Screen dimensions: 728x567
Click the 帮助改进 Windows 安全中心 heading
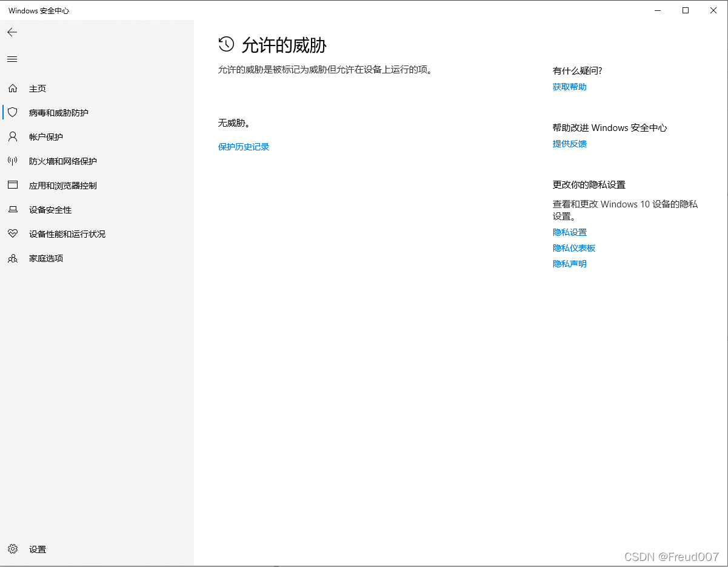[610, 128]
